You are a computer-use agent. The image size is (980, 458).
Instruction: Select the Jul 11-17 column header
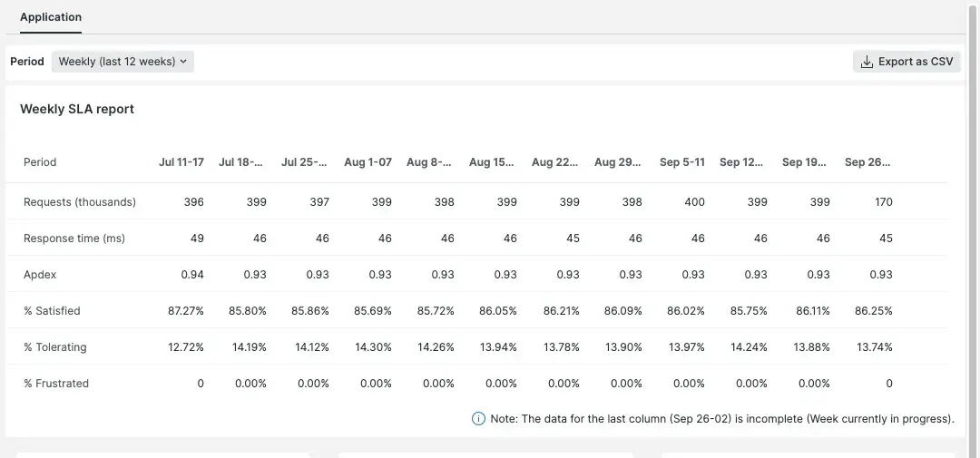(x=181, y=162)
